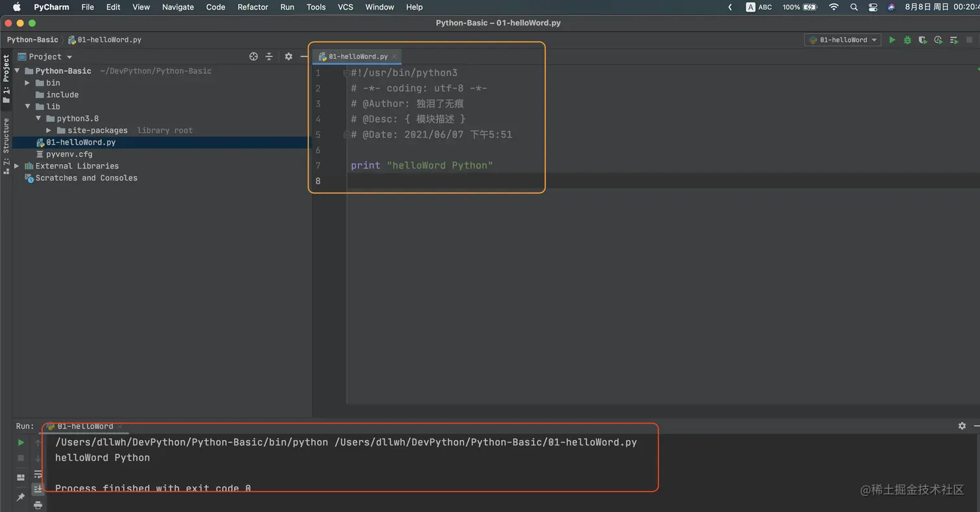Collapse the lib folder
The image size is (980, 512).
(x=27, y=106)
